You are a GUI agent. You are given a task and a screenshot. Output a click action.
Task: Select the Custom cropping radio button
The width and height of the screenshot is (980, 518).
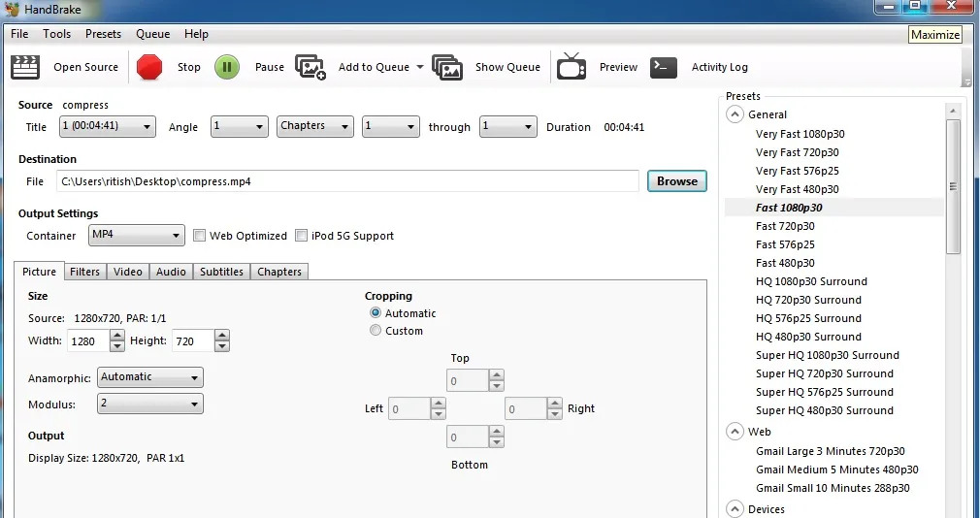coord(375,330)
